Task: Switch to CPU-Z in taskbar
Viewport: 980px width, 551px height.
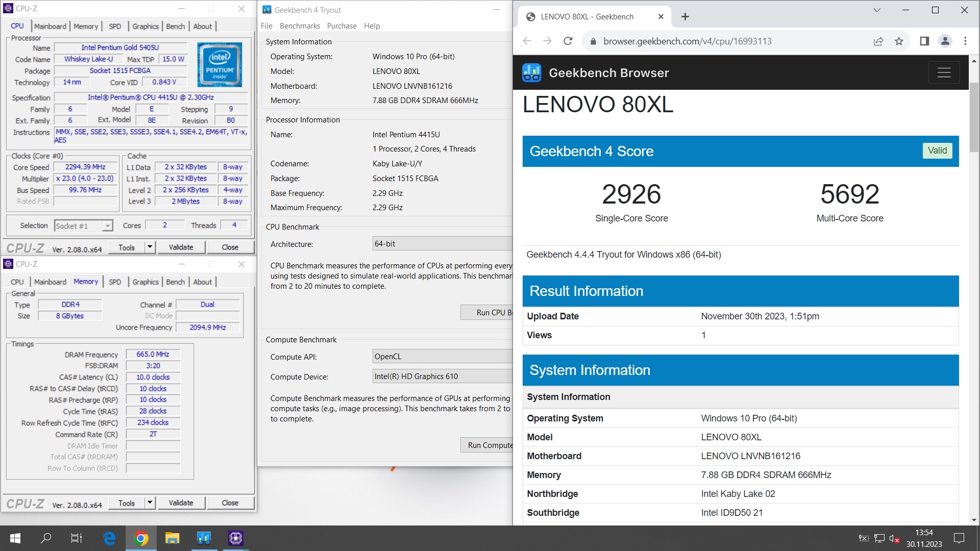Action: [x=235, y=538]
